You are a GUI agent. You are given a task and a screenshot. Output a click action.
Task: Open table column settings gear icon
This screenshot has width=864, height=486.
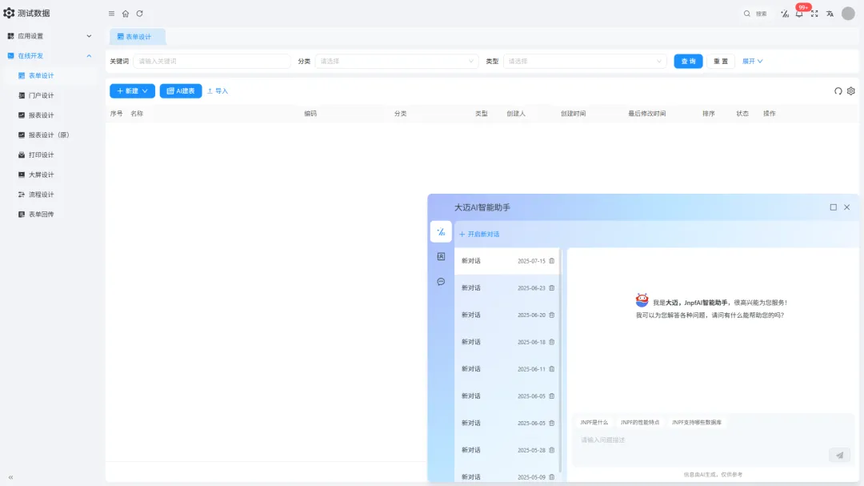coord(851,91)
